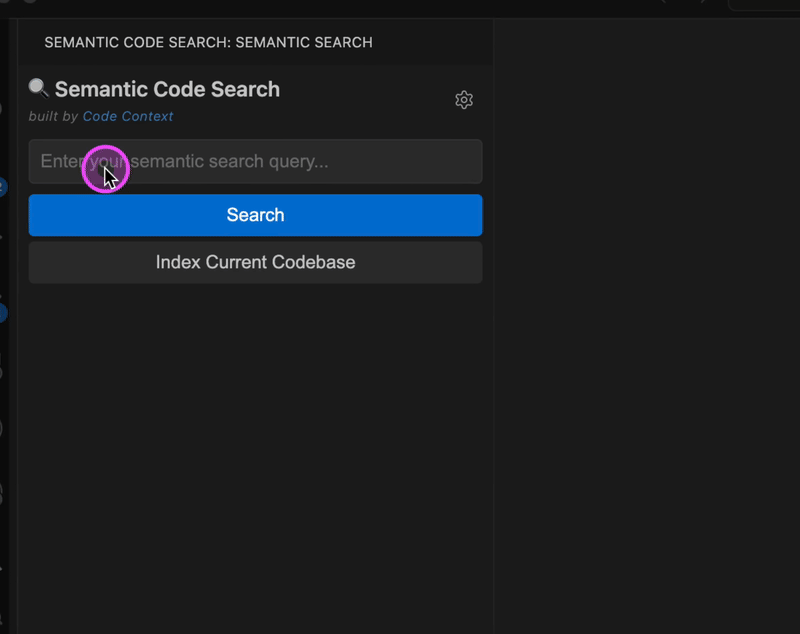Screen dimensions: 800x634
Task: Start indexing with Index Current Codebase
Action: [x=255, y=263]
